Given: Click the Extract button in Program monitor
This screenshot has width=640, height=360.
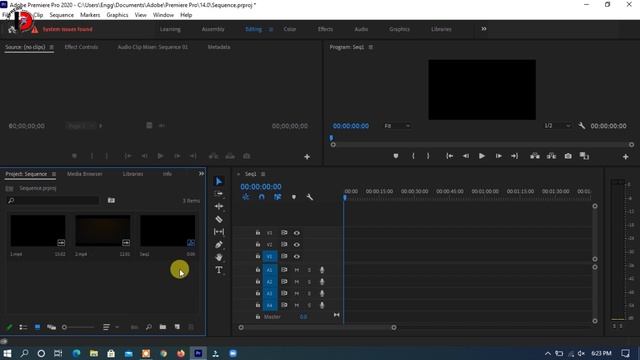Looking at the screenshot, I should 551,156.
